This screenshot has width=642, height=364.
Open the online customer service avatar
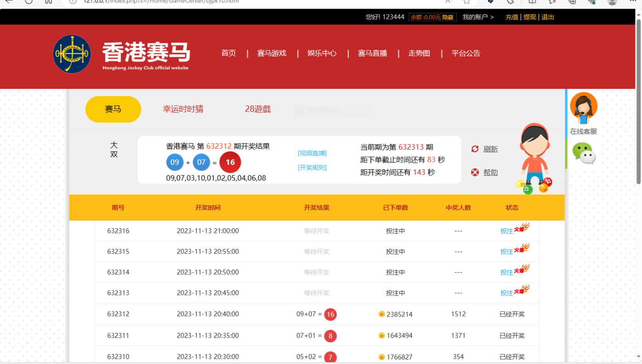[x=584, y=108]
